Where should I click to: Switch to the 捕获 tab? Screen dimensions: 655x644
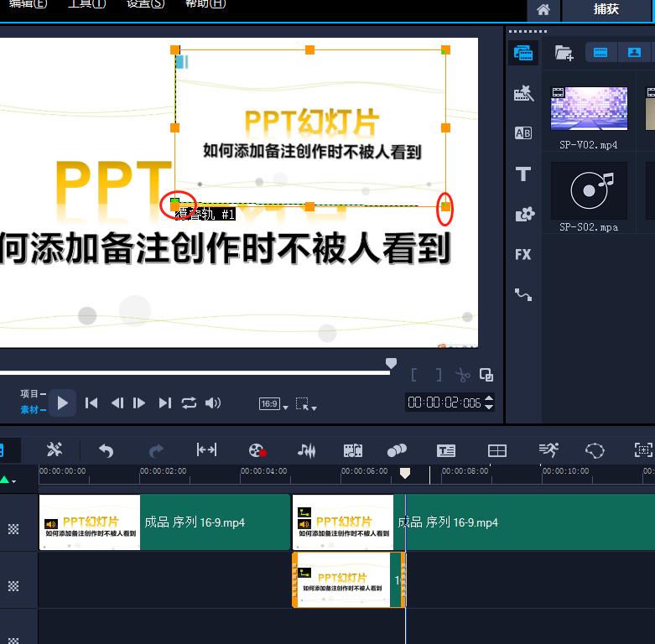606,9
